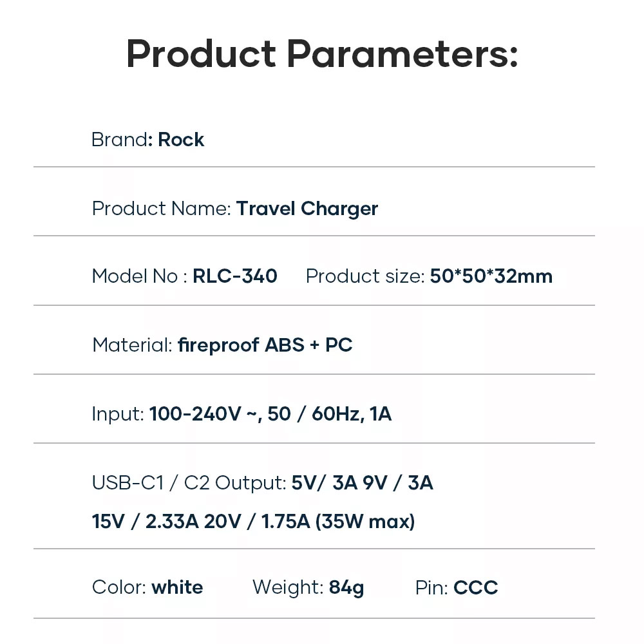Click the Product Parameters heading
This screenshot has width=644, height=644.
(x=322, y=54)
